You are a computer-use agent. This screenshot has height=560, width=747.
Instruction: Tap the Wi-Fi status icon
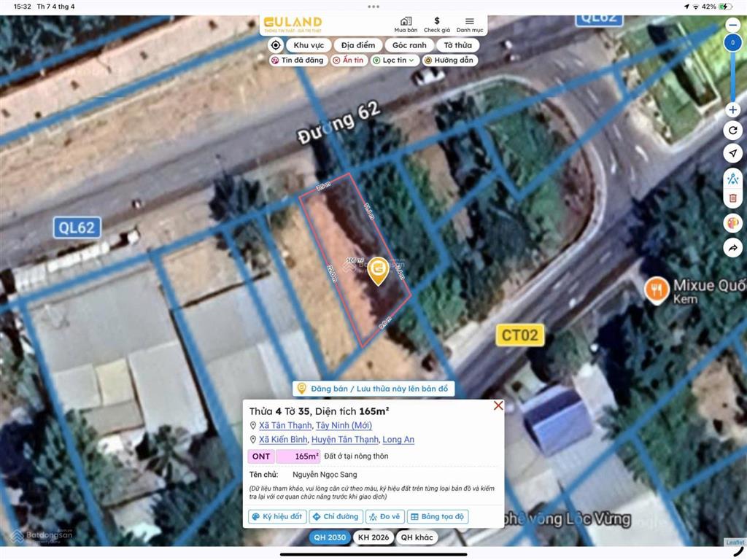coord(696,7)
